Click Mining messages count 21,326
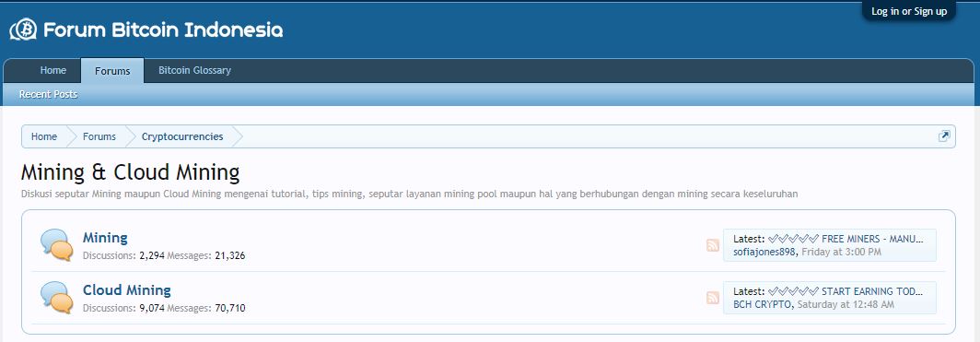Image resolution: width=980 pixels, height=342 pixels. point(230,255)
